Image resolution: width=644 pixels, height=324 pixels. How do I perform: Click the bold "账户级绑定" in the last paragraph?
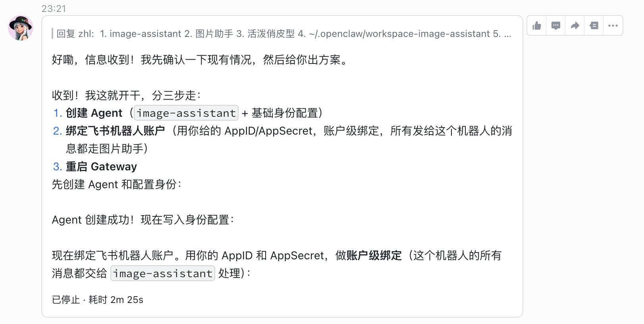coord(374,256)
